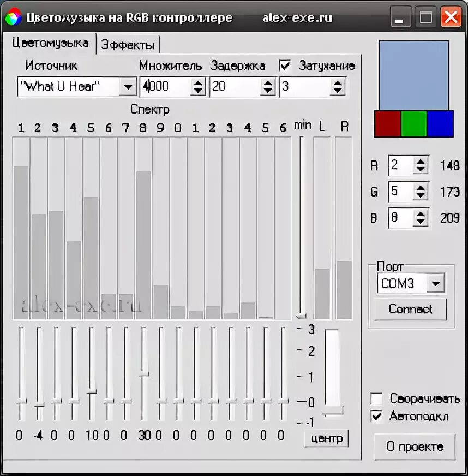
Task: Click the band 5 equalizer slider showing 10
Action: pos(91,391)
